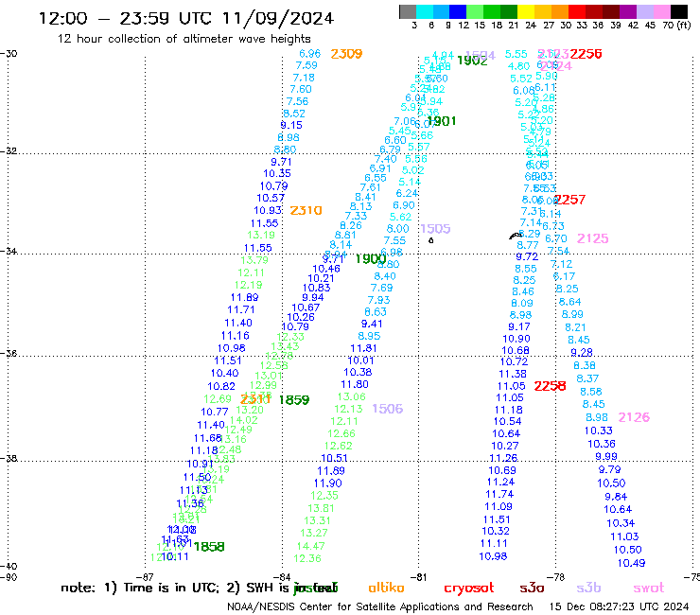Screen dimensions: 700x615
Task: Select the 's3b' satellite legend label
Action: (588, 589)
